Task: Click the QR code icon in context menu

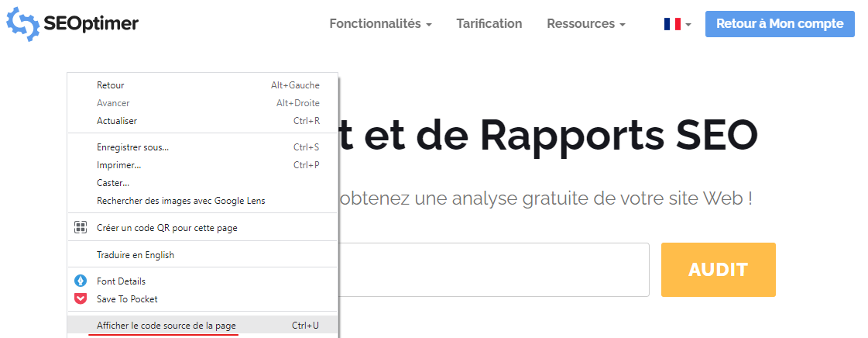Action: 81,228
